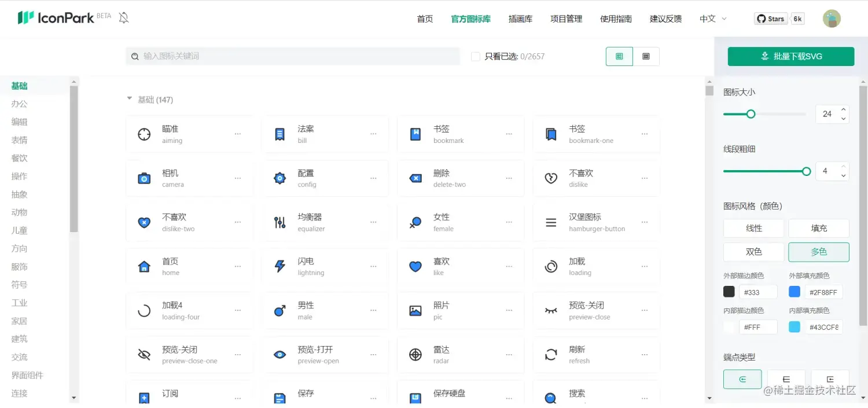Select the equalizer icon
The width and height of the screenshot is (868, 408).
coord(279,222)
